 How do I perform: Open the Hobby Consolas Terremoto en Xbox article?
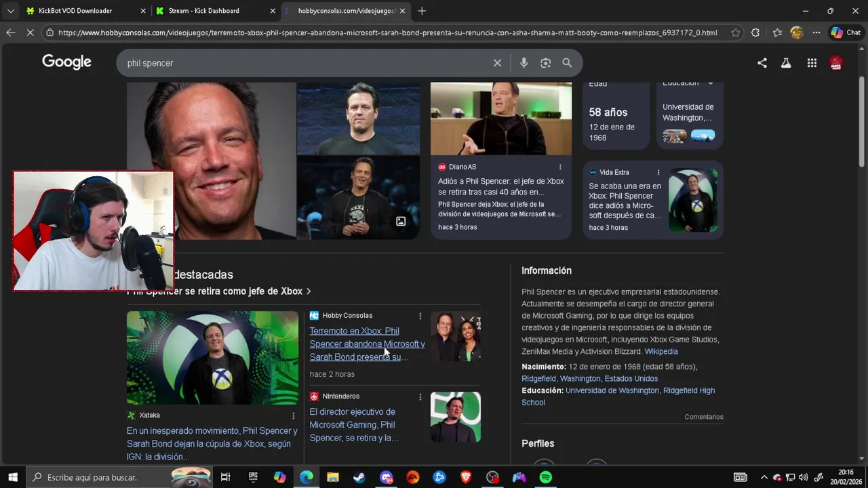tap(367, 344)
